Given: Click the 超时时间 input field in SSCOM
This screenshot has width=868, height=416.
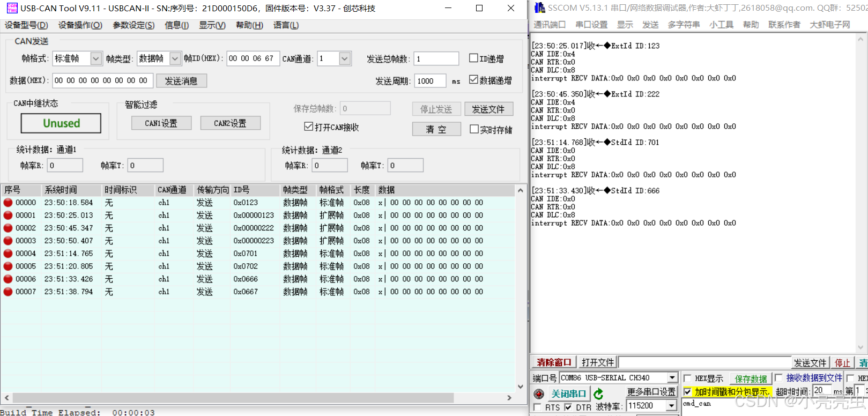Looking at the screenshot, I should point(822,391).
